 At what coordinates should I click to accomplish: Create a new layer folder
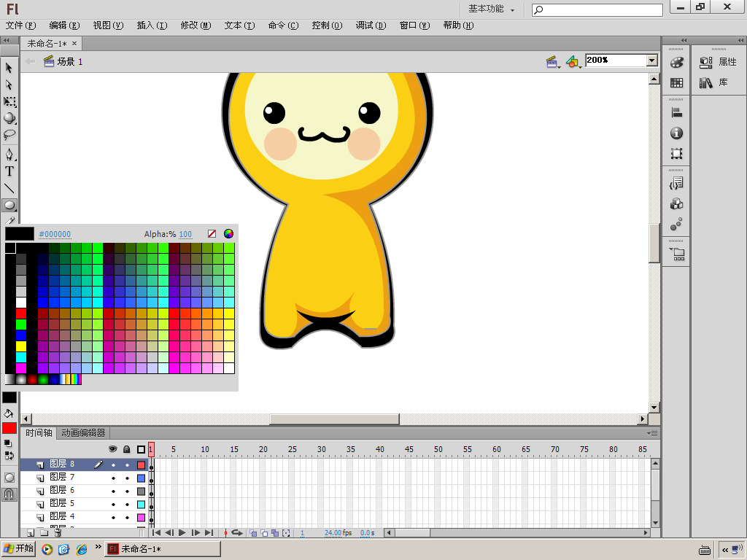coord(44,533)
